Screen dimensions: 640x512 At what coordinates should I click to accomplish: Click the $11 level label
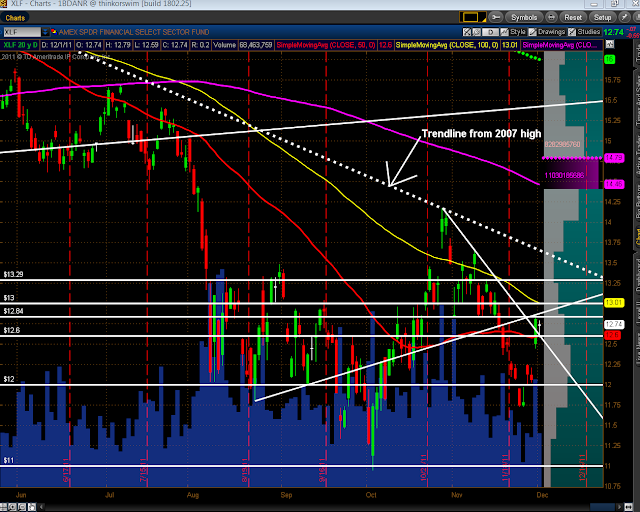tap(9, 460)
